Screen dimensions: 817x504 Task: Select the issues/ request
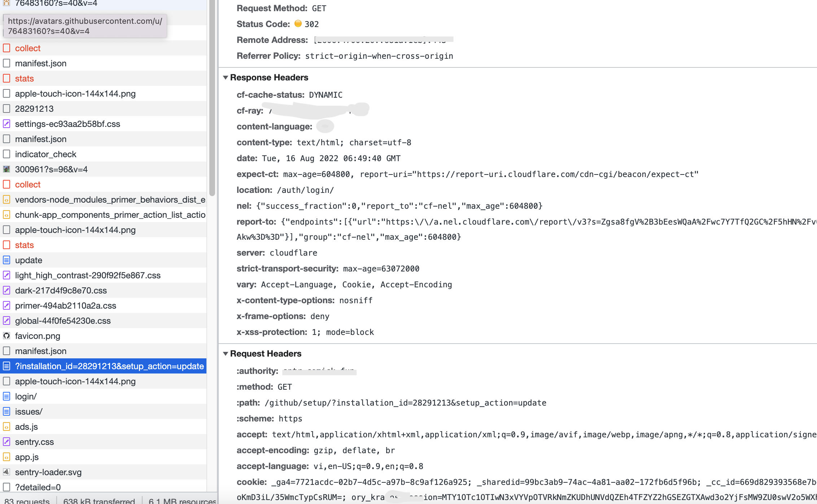click(29, 411)
